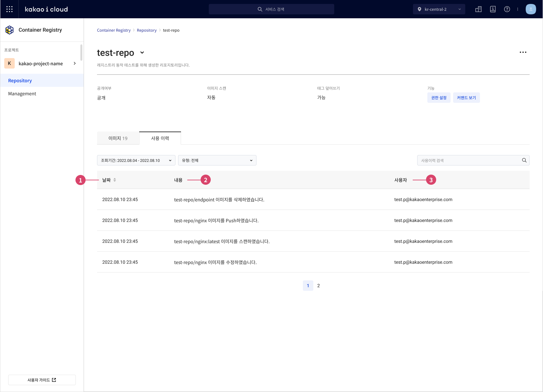The width and height of the screenshot is (543, 392).
Task: Click the test-repo breadcrumb text
Action: pos(171,30)
